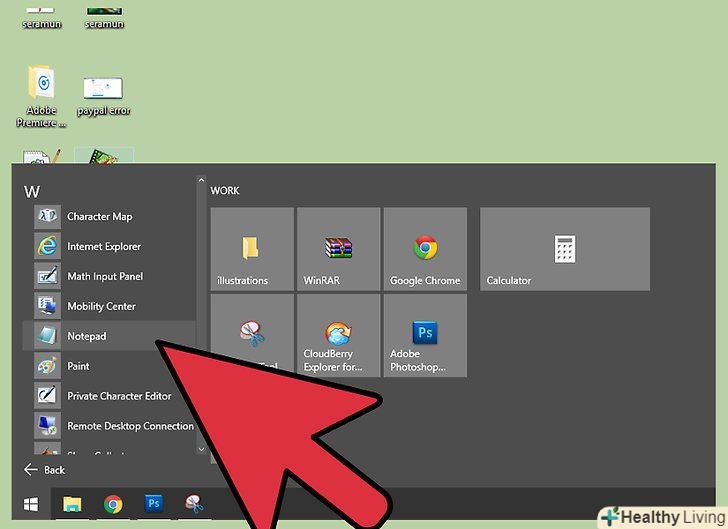Open File Explorer from the taskbar

[x=72, y=503]
